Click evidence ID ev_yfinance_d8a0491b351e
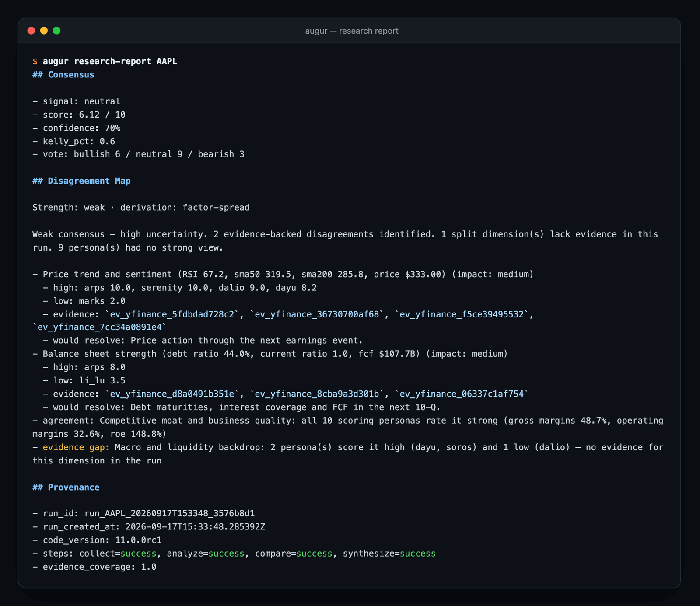 172,394
